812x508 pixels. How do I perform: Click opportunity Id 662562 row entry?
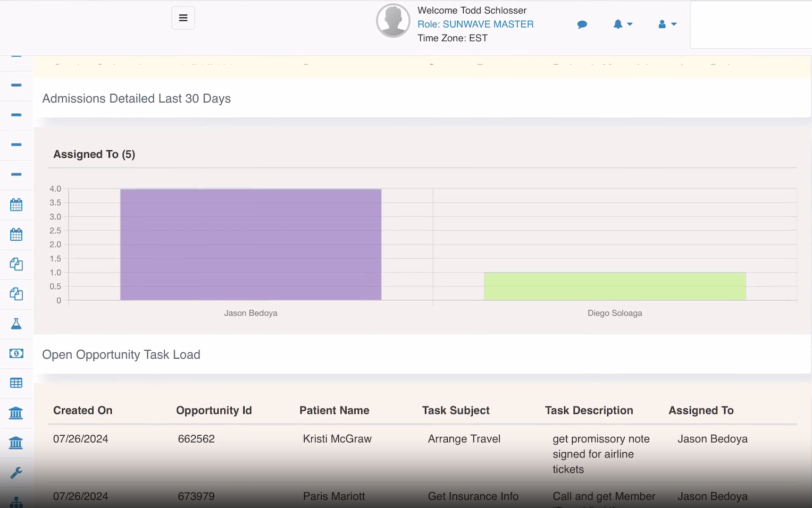point(196,438)
